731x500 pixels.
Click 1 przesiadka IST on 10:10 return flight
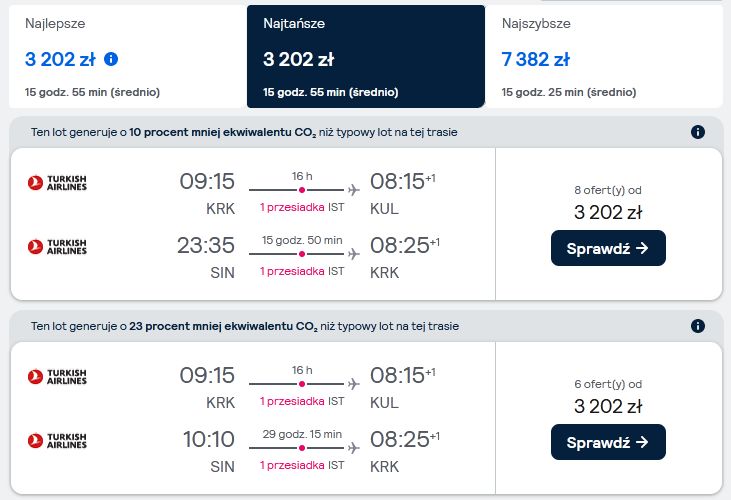point(302,465)
